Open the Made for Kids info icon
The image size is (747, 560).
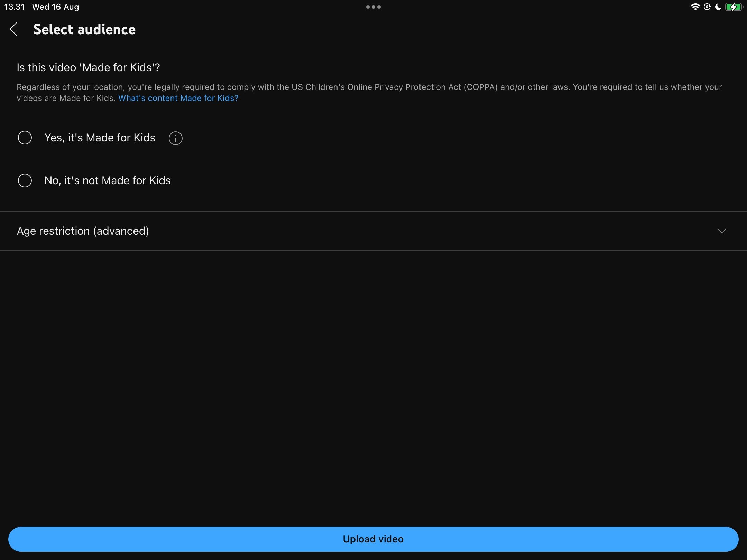coord(175,138)
